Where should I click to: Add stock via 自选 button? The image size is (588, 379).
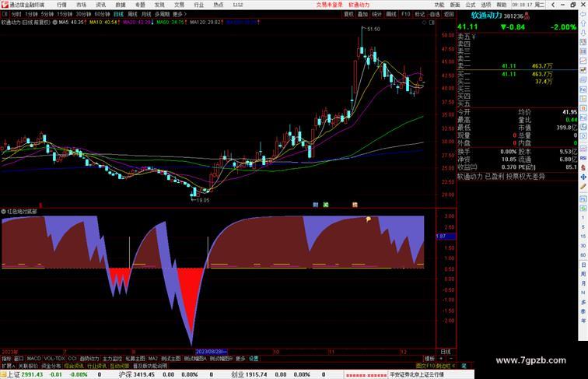click(434, 14)
